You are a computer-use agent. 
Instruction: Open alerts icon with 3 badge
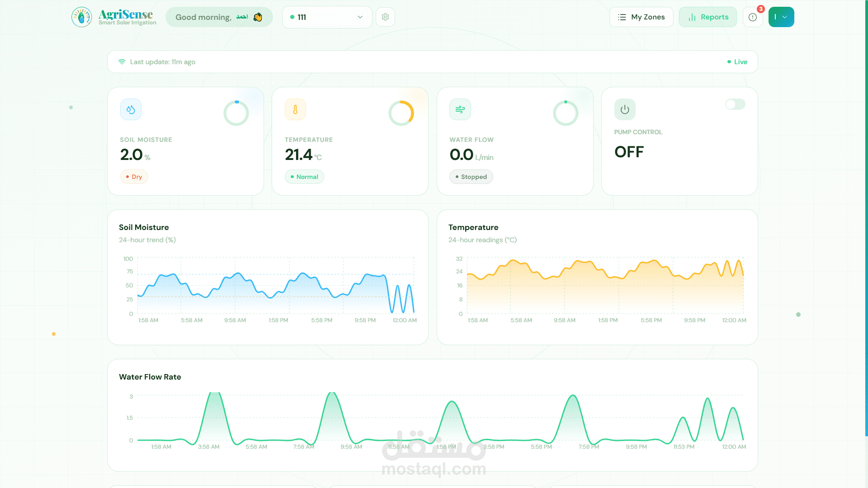pyautogui.click(x=753, y=17)
